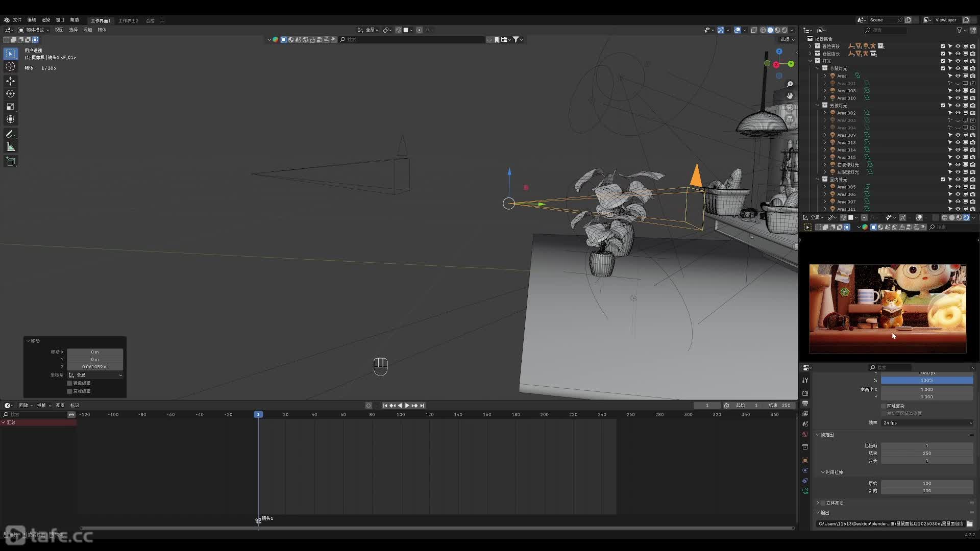The image size is (980, 551).
Task: Open the 24 fps frame rate dropdown
Action: (926, 423)
